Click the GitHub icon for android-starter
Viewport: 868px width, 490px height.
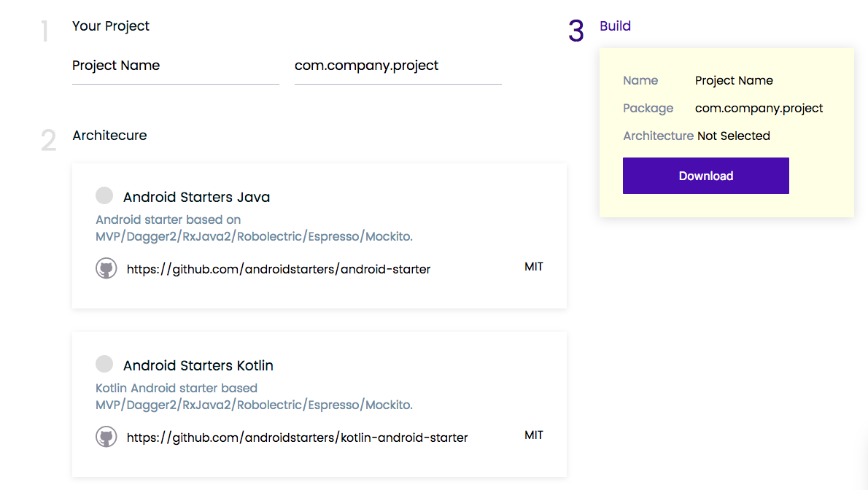pyautogui.click(x=106, y=268)
